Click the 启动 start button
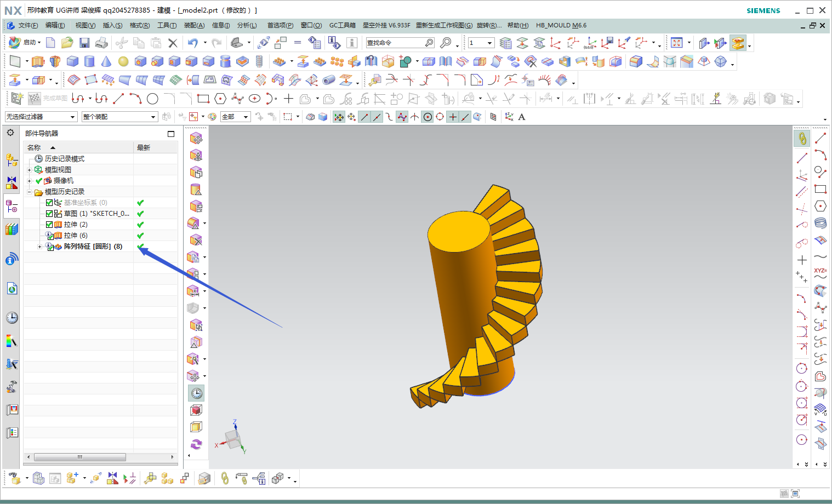The width and height of the screenshot is (832, 504). pos(25,43)
